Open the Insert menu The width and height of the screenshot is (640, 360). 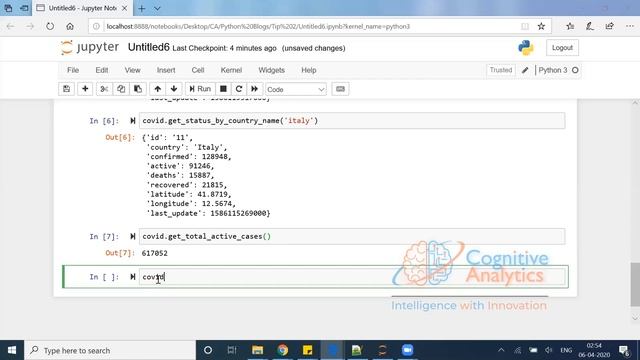(x=166, y=70)
